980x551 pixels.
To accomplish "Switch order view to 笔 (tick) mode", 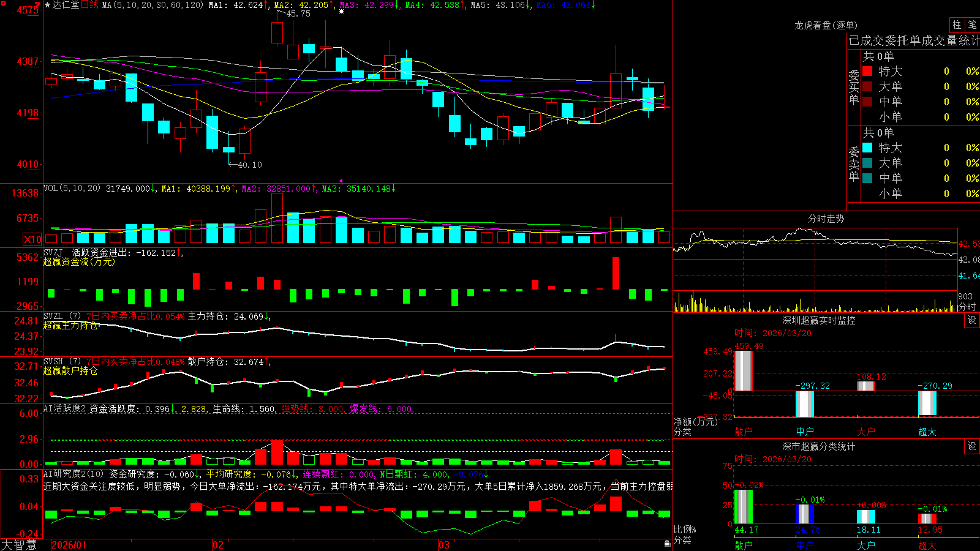I will tap(972, 25).
